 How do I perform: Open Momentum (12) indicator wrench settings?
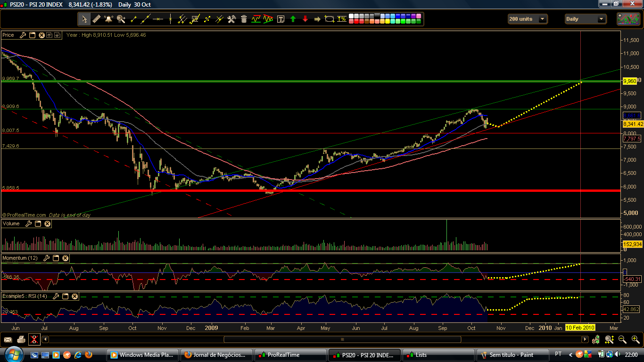click(47, 258)
